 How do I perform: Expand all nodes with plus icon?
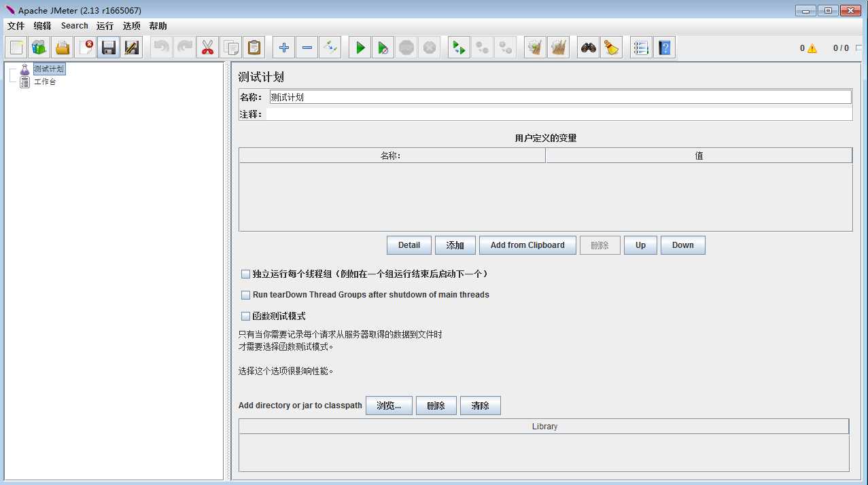click(x=284, y=48)
